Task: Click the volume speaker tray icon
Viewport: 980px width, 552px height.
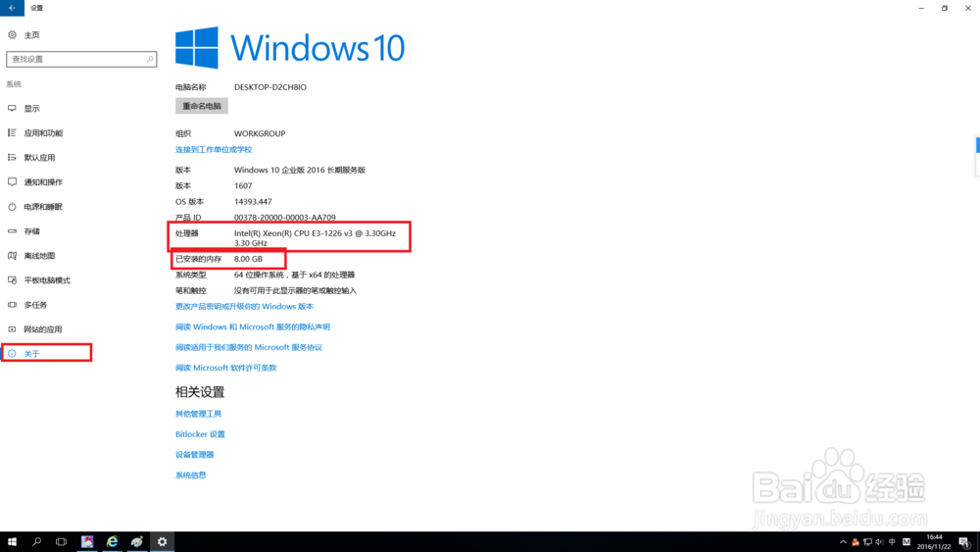Action: click(x=879, y=542)
